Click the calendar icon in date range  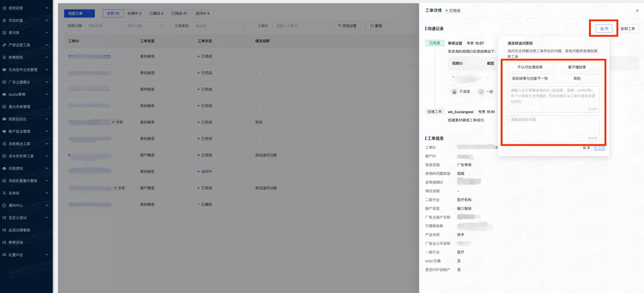tap(162, 26)
